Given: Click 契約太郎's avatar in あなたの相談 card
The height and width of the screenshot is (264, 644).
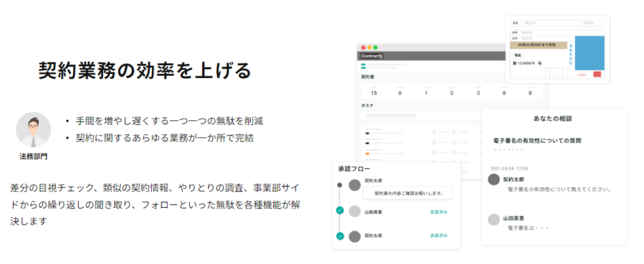Looking at the screenshot, I should [x=494, y=180].
